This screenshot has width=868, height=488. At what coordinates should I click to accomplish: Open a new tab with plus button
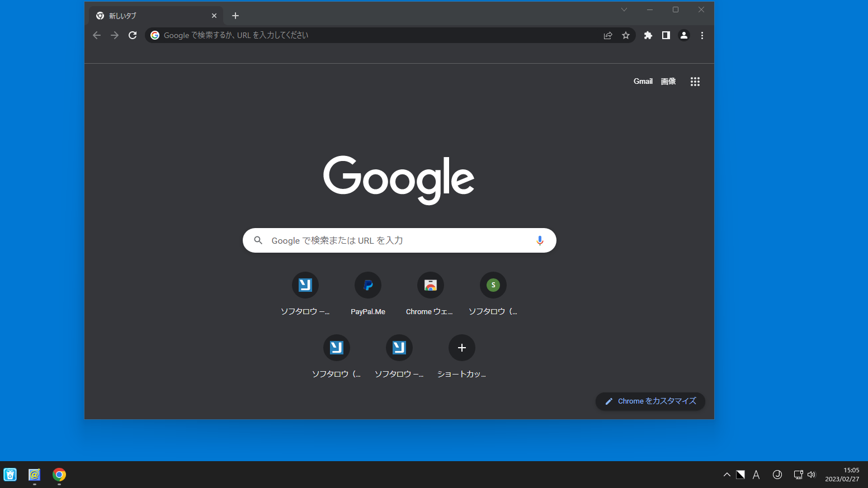235,16
